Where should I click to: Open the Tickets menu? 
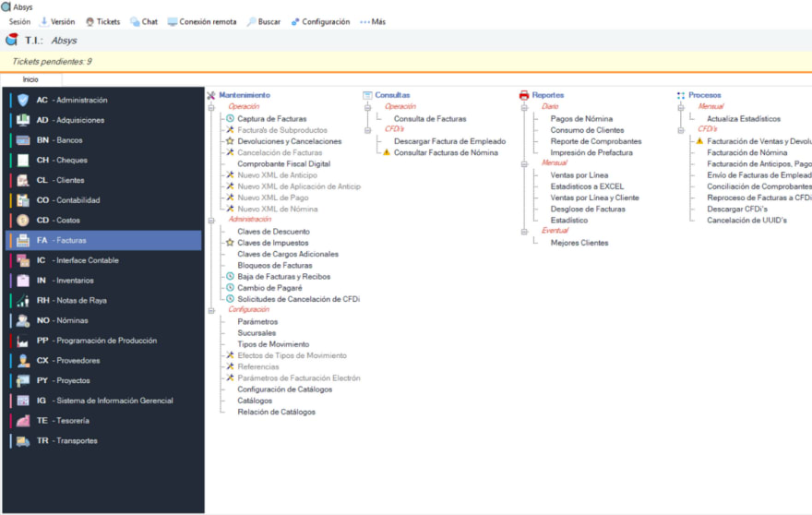(x=102, y=22)
